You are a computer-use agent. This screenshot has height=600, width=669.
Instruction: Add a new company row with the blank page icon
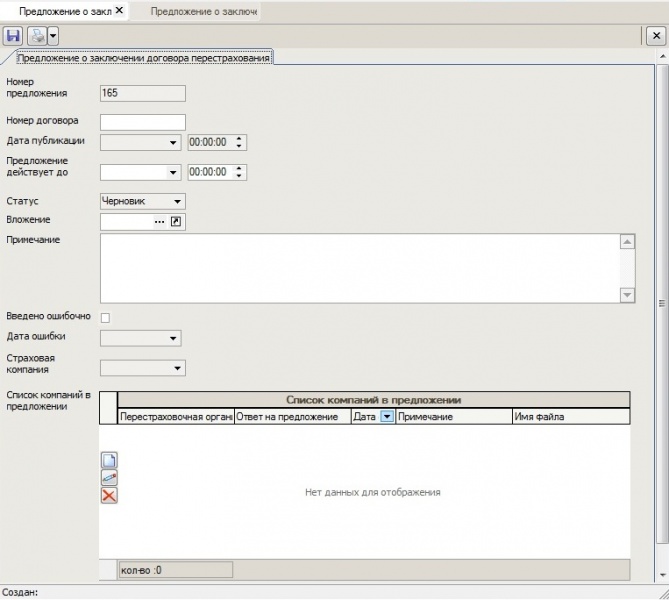coord(110,461)
